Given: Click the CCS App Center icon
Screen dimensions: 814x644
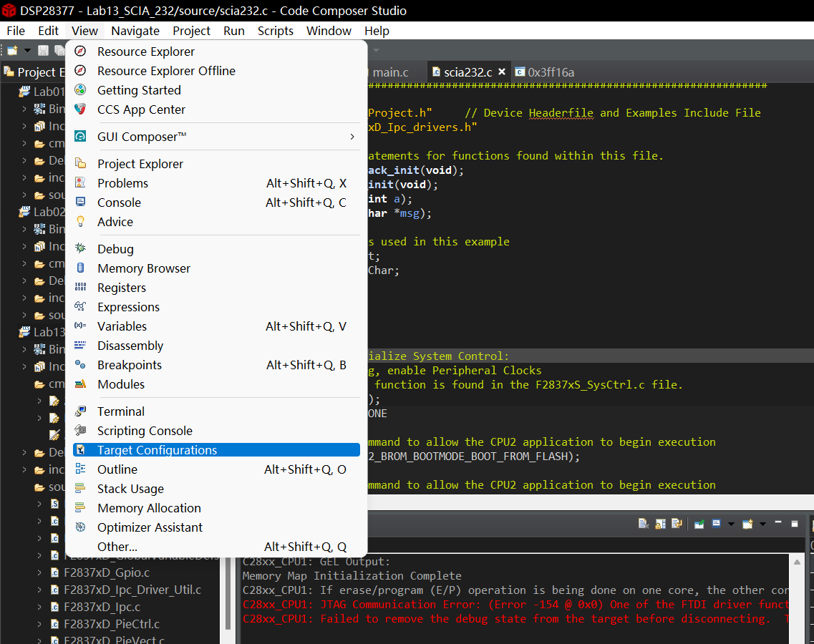Looking at the screenshot, I should pyautogui.click(x=81, y=109).
